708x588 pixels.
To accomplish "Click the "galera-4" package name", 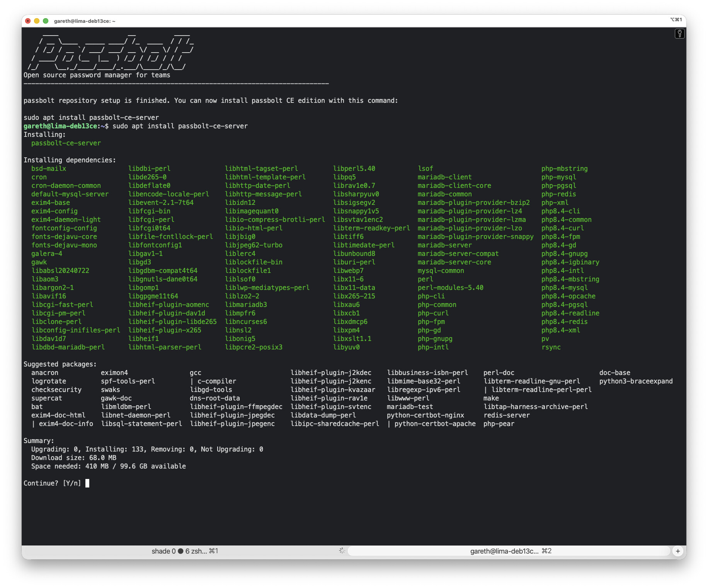I will (47, 254).
